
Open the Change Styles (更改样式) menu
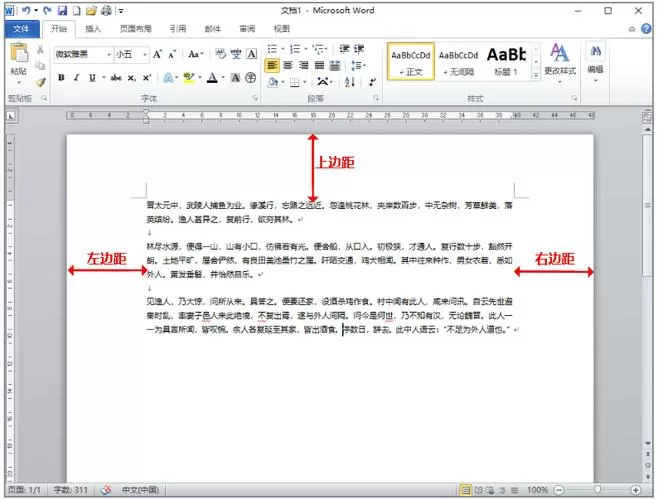(560, 63)
